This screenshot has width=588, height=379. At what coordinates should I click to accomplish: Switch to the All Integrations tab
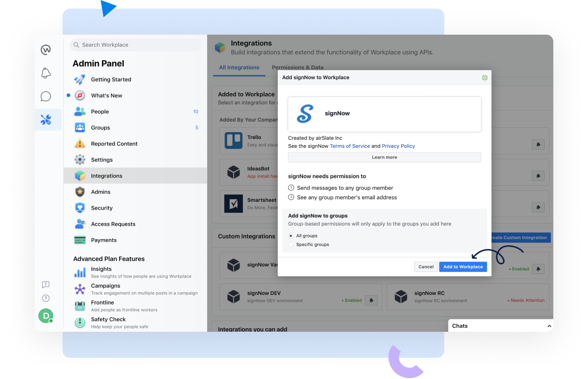(239, 68)
